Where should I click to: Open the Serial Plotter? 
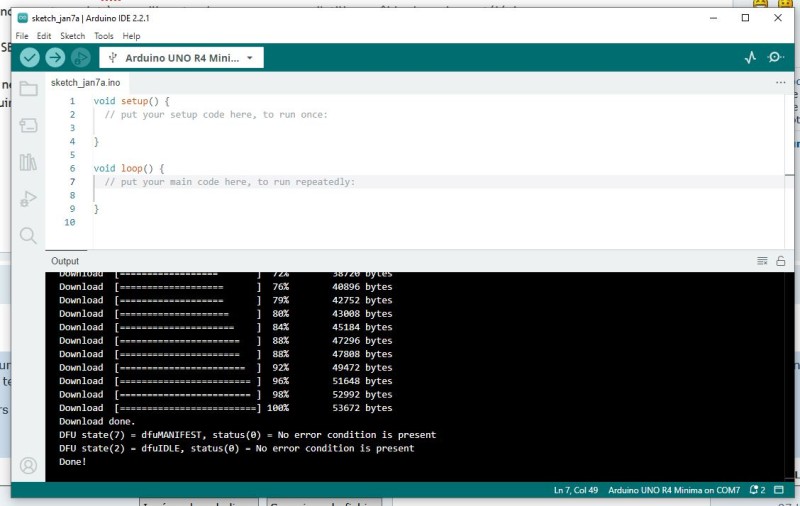tap(750, 57)
